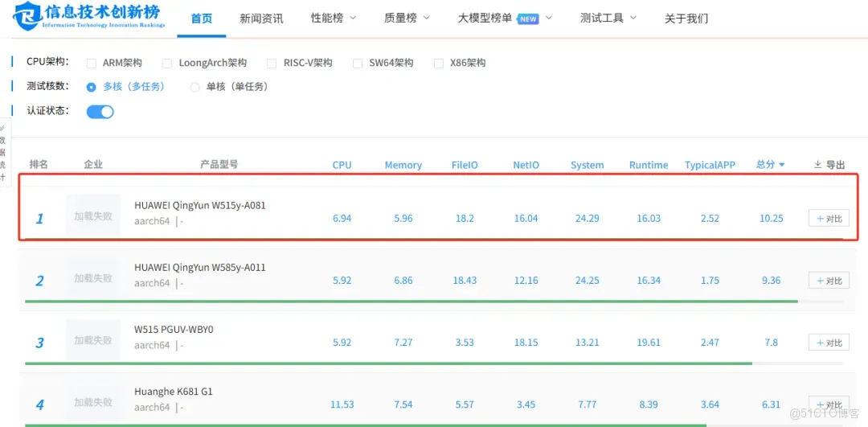Click the site logo shield icon

tap(26, 18)
